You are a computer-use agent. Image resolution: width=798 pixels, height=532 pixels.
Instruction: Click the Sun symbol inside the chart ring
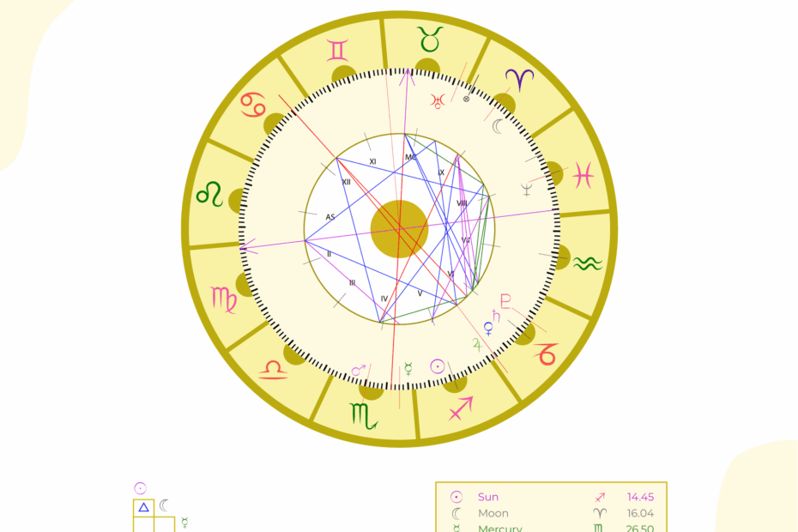pos(438,366)
